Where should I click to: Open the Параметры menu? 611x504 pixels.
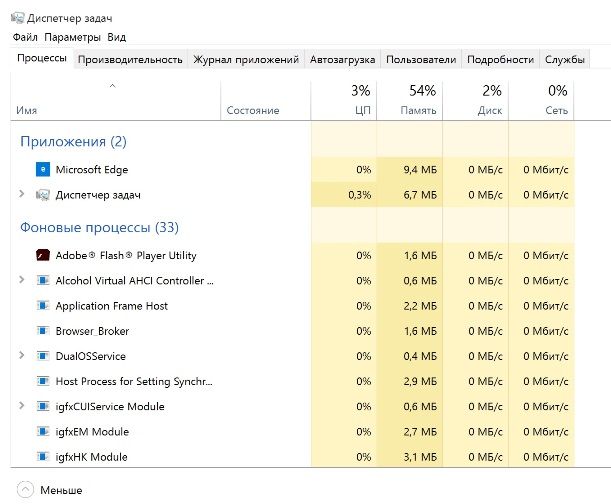pos(72,37)
